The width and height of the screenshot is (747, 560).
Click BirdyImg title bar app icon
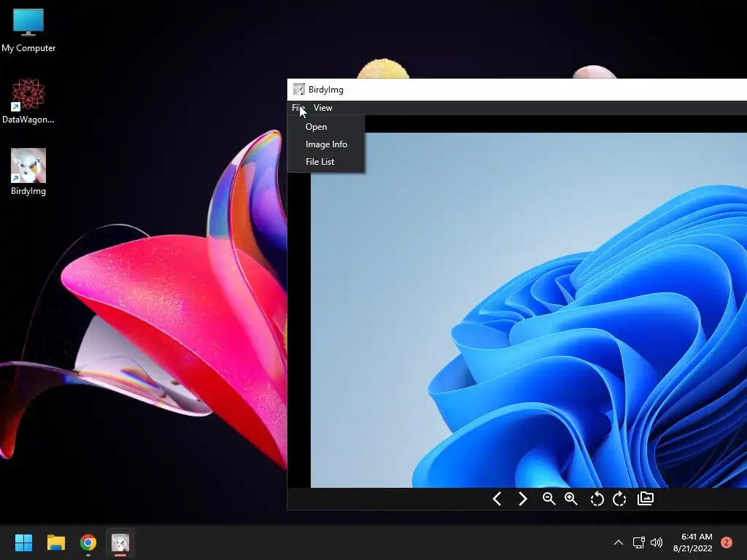298,89
